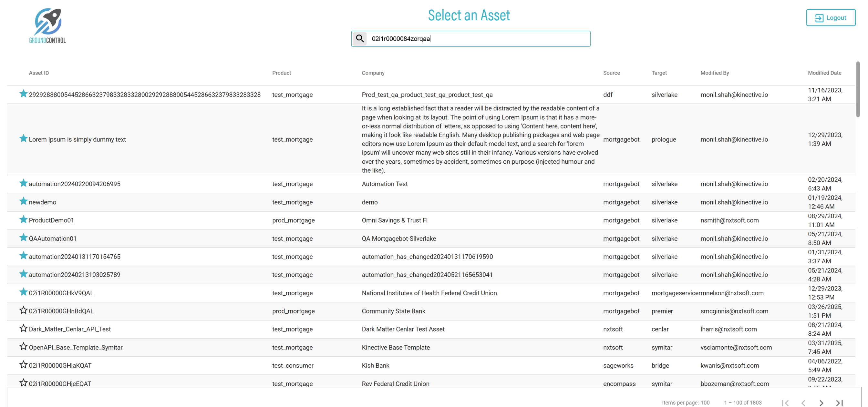
Task: Open the QAAutomation01 asset row
Action: [x=53, y=239]
